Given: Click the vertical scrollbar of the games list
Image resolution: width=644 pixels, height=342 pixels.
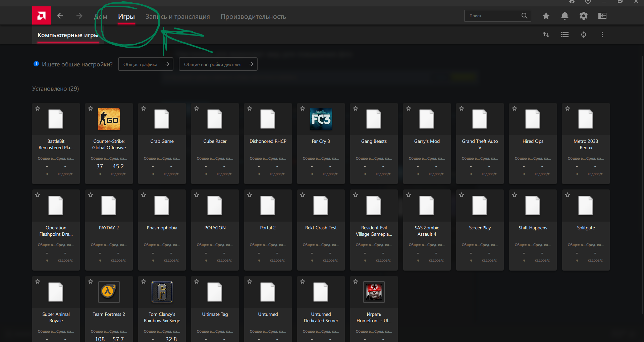Looking at the screenshot, I should [642, 184].
